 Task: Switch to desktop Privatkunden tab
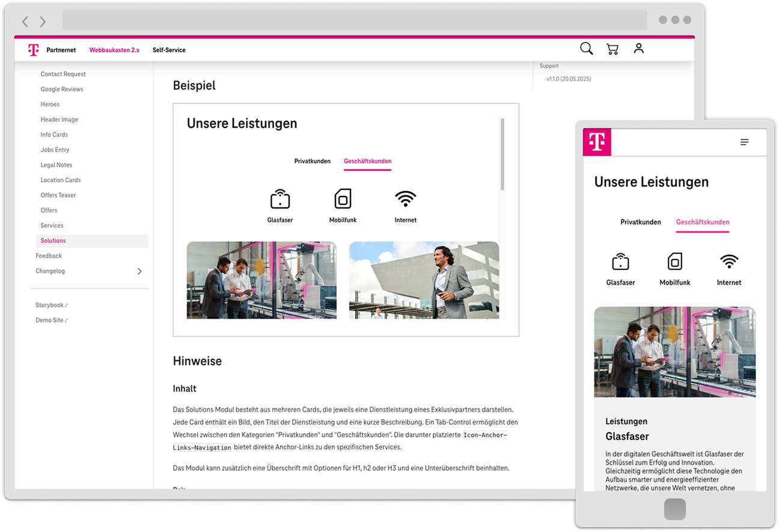point(313,161)
